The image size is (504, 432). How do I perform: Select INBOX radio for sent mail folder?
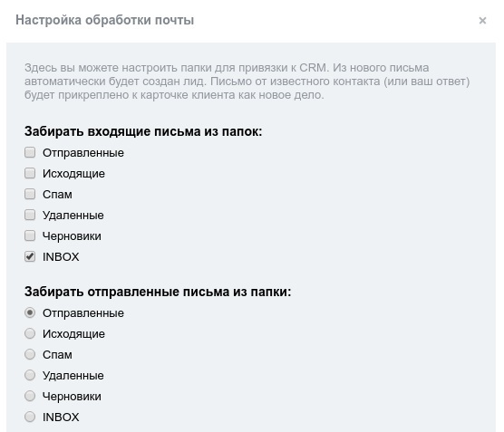30,417
